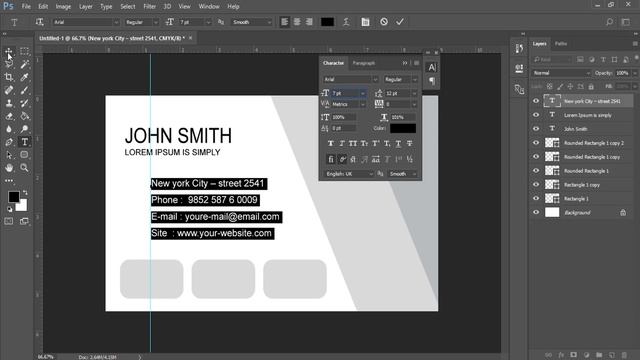Cancel current text edits
This screenshot has height=360, width=640.
tap(384, 22)
